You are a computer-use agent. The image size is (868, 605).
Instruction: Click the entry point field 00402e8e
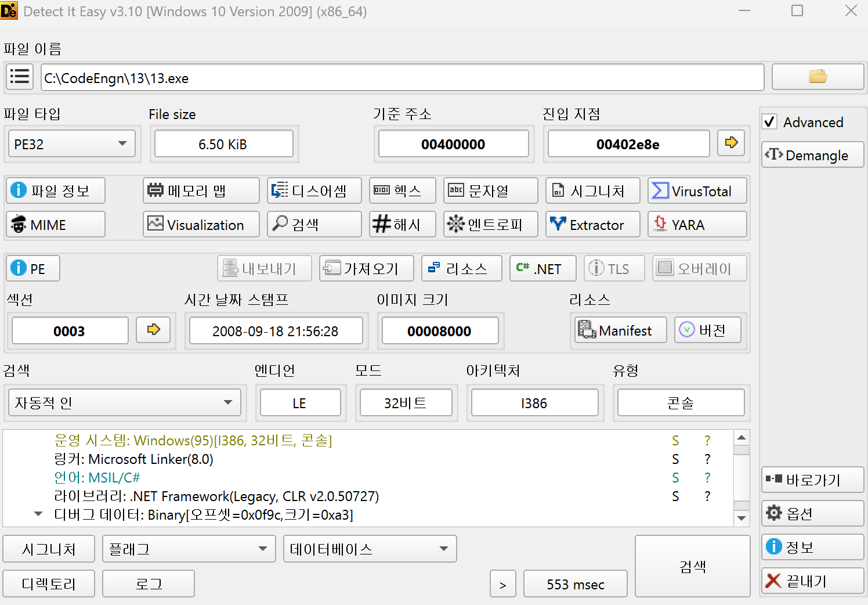(x=628, y=144)
